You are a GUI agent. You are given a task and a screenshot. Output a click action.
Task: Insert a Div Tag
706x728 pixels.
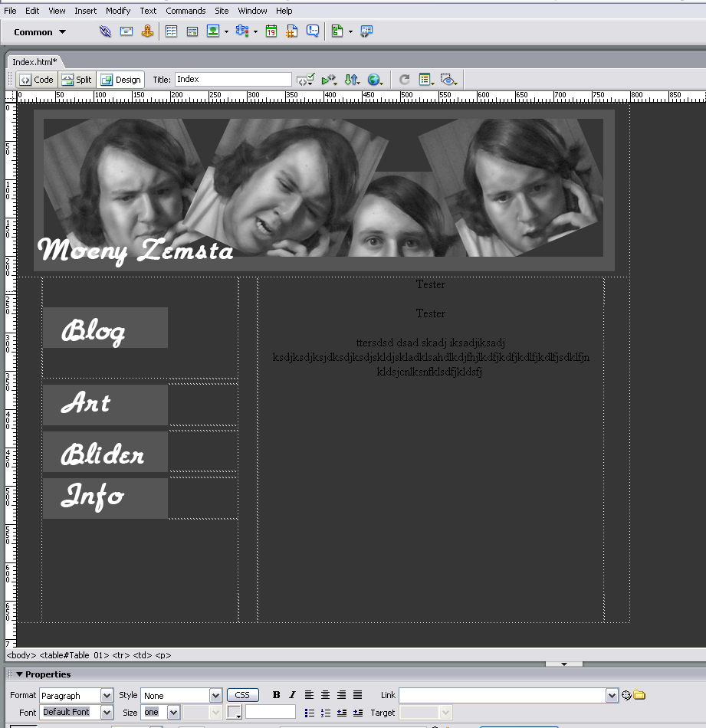[192, 31]
